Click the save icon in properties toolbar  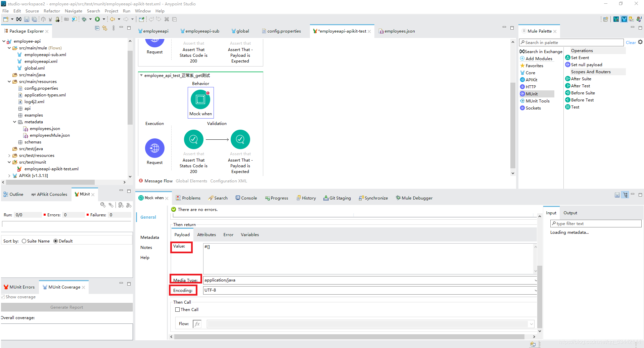coord(617,195)
